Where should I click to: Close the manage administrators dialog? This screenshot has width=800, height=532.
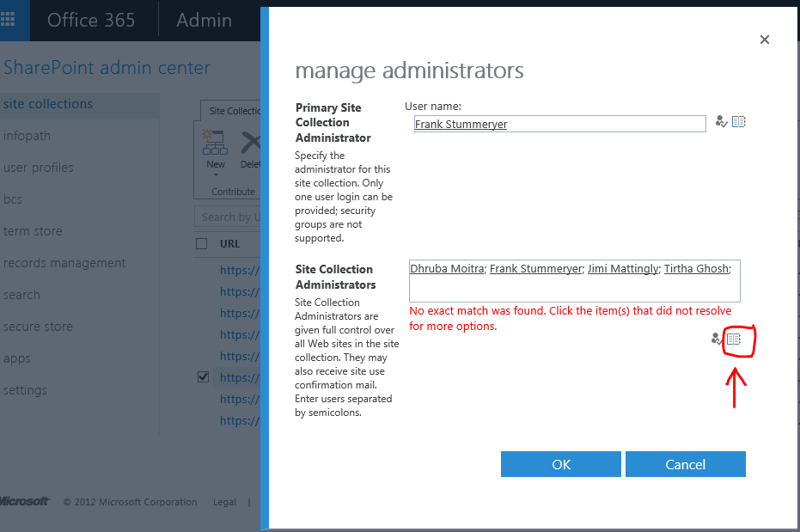point(764,40)
